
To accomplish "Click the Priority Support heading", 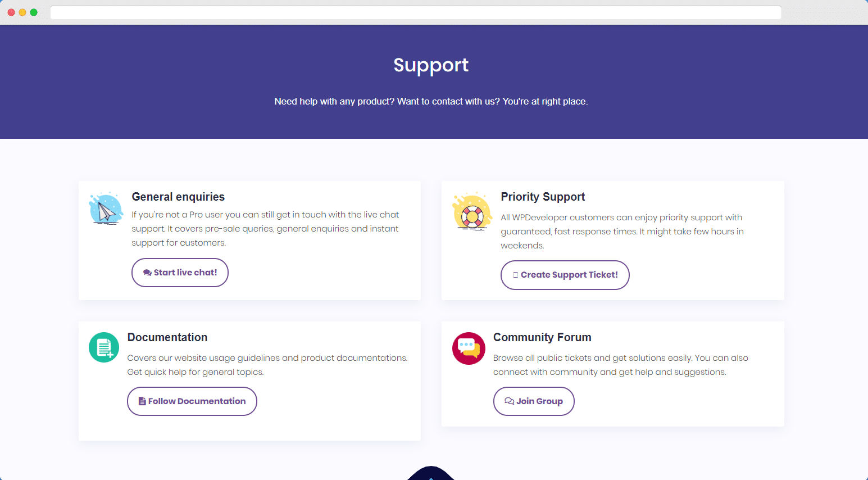I will [x=543, y=197].
